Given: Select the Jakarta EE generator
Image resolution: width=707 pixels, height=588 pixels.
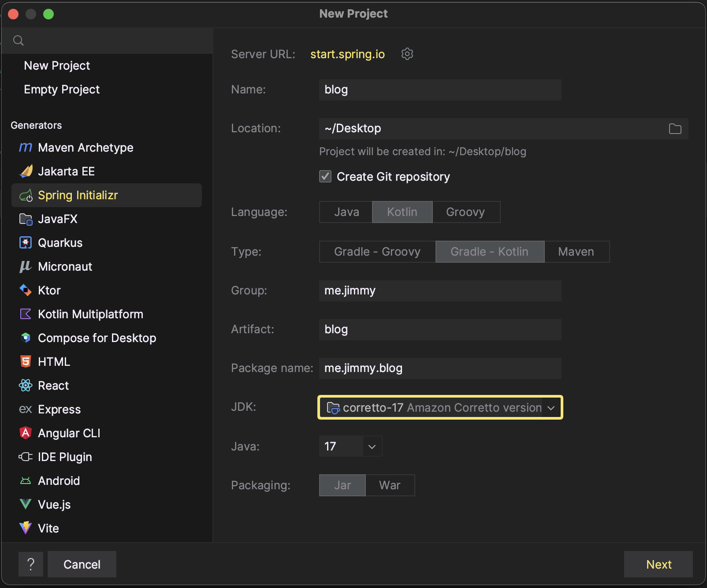Looking at the screenshot, I should 107,171.
